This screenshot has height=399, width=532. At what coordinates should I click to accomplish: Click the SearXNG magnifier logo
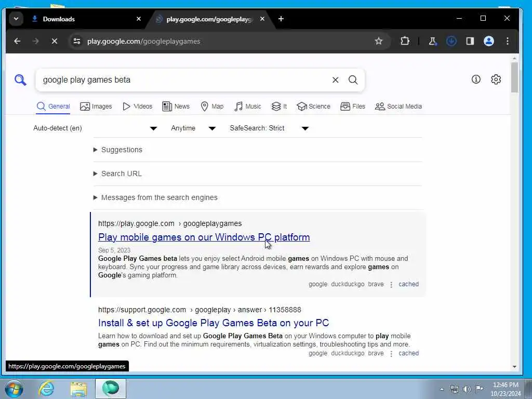click(20, 80)
